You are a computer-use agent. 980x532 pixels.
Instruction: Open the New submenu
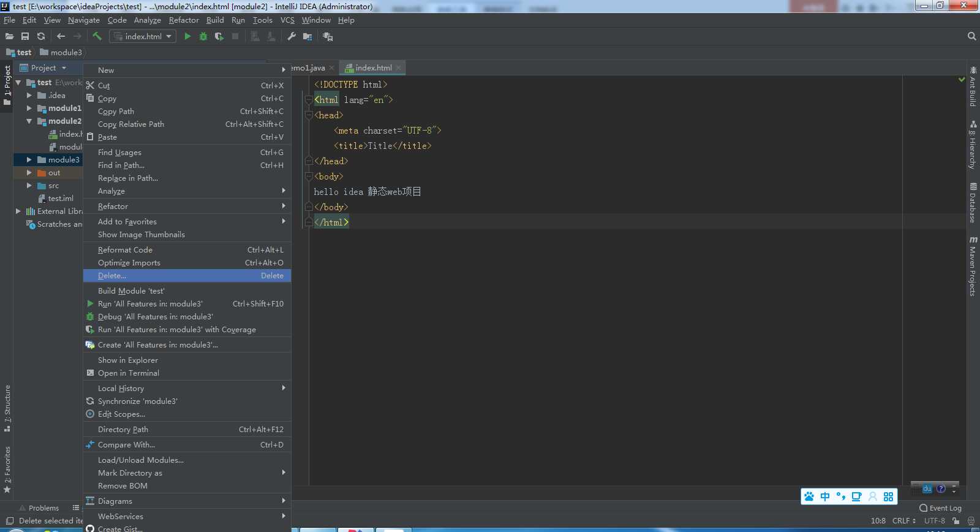187,70
